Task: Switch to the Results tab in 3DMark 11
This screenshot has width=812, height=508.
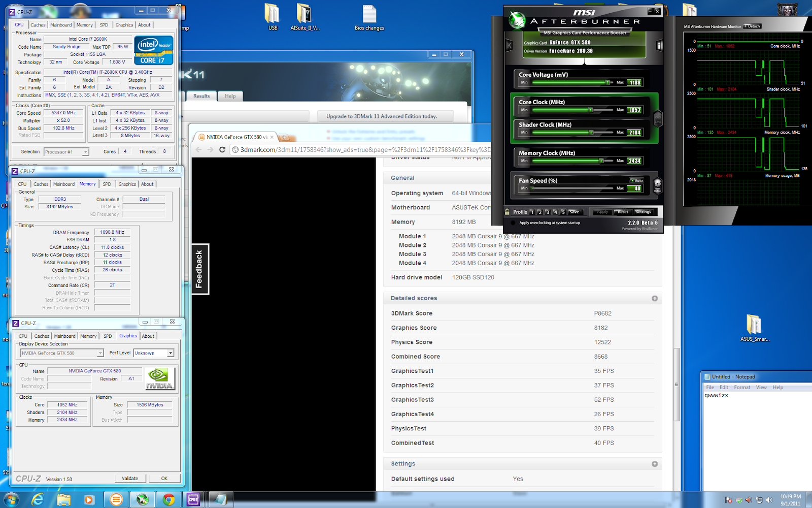Action: click(201, 96)
